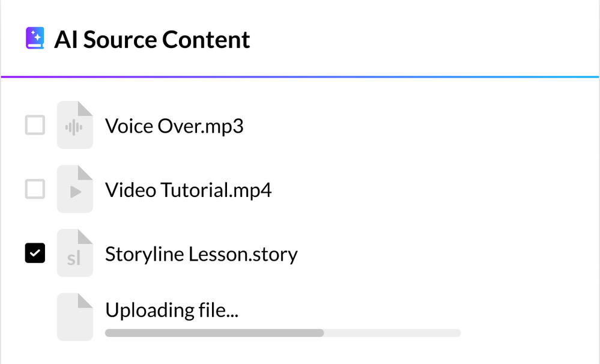Click the far right end of upload track
The height and width of the screenshot is (364, 600).
click(459, 333)
